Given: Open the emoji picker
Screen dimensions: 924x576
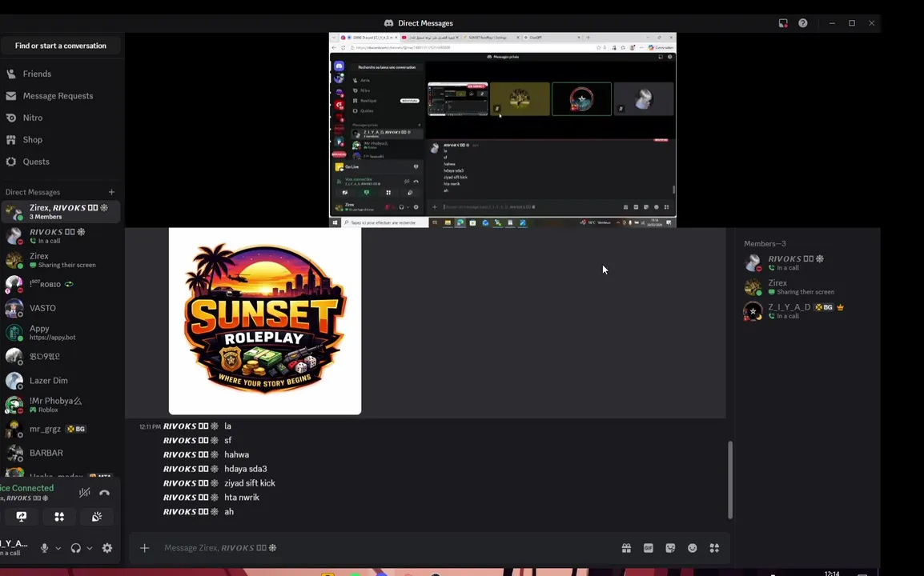Looking at the screenshot, I should pos(693,548).
